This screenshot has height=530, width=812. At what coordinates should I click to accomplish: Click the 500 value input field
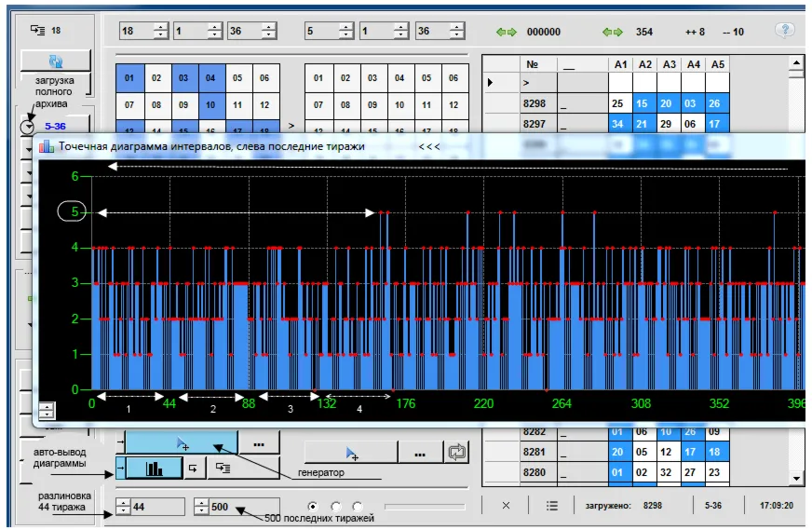point(244,507)
